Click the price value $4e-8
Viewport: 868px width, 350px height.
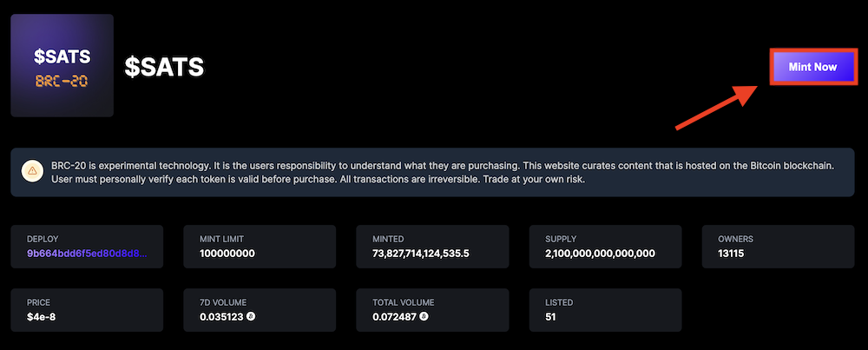43,317
